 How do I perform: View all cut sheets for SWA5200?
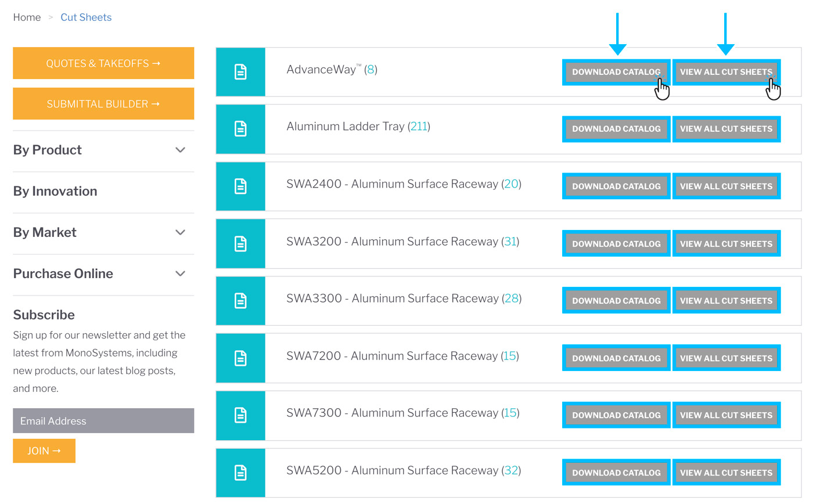726,473
